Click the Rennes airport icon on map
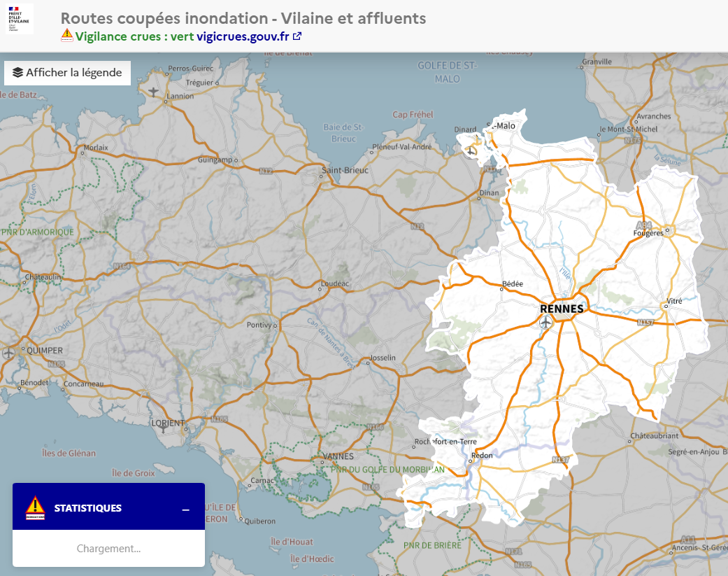The height and width of the screenshot is (576, 728). 545,321
